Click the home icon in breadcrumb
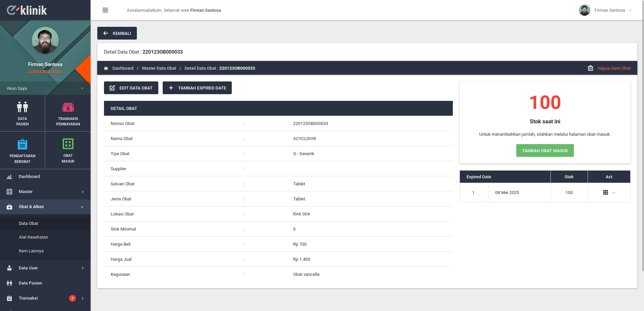644x311 pixels. [106, 68]
